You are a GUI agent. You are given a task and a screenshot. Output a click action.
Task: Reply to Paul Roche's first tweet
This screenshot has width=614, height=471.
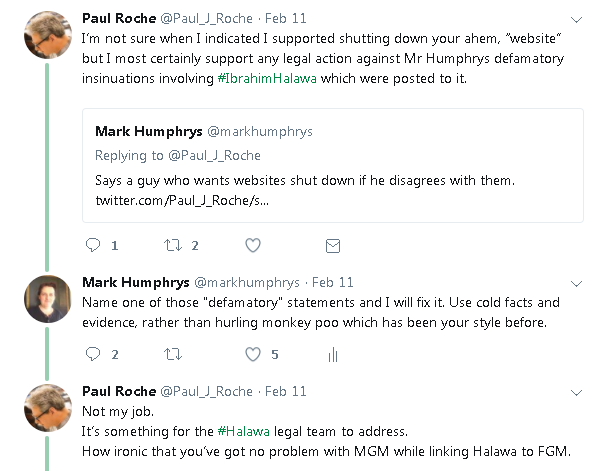tap(93, 245)
